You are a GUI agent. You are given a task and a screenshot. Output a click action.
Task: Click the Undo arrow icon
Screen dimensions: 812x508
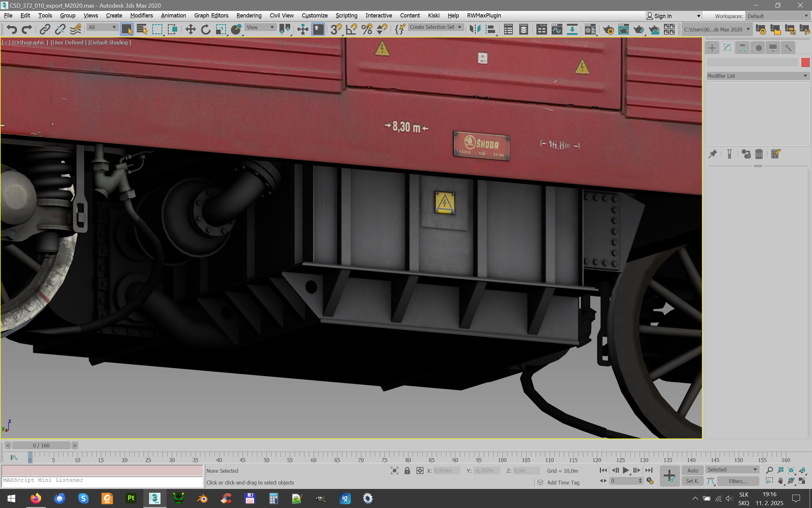click(11, 29)
